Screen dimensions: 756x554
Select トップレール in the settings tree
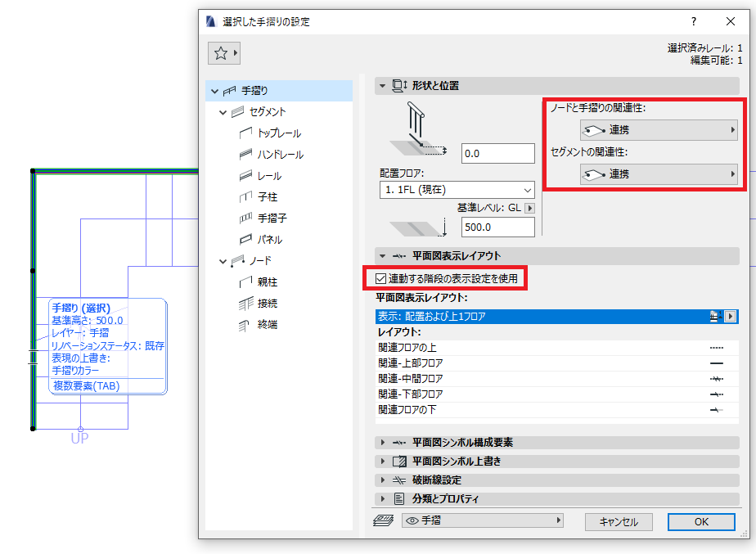pos(279,133)
